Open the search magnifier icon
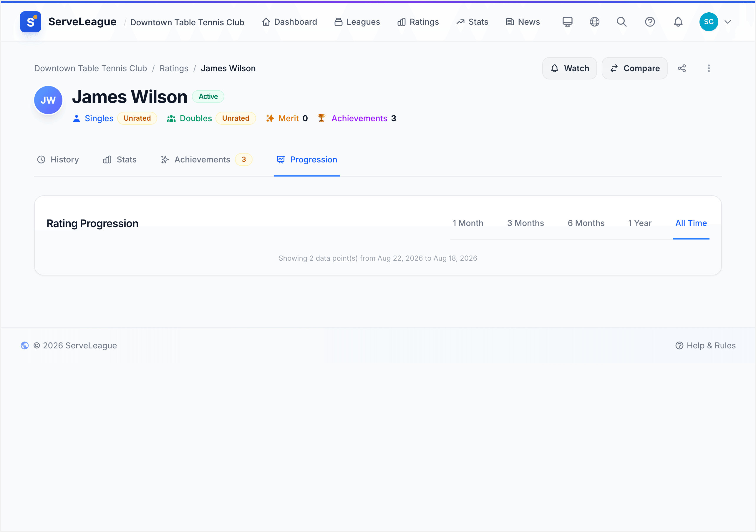This screenshot has height=532, width=756. click(622, 22)
